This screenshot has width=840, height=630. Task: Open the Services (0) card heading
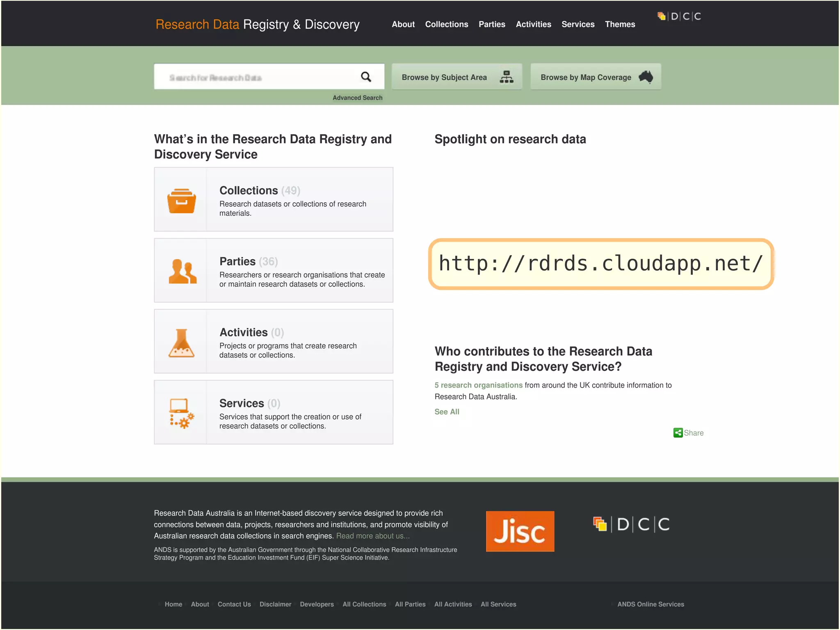250,403
